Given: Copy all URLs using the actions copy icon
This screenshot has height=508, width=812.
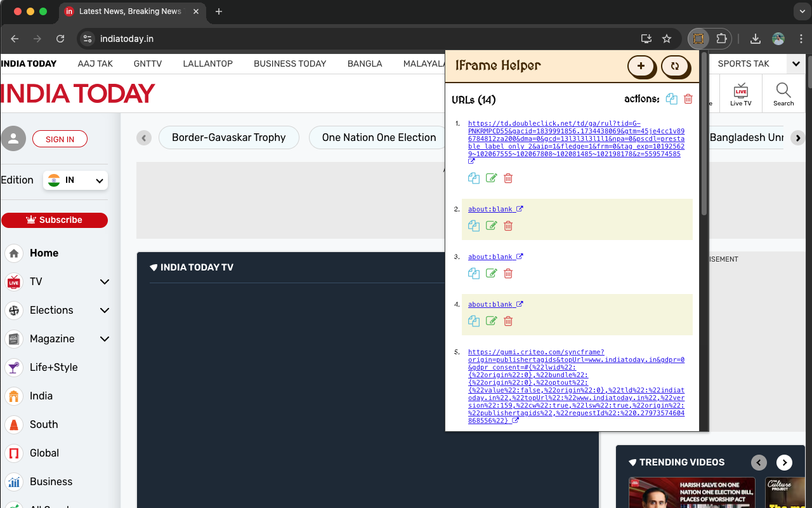Looking at the screenshot, I should pos(672,99).
